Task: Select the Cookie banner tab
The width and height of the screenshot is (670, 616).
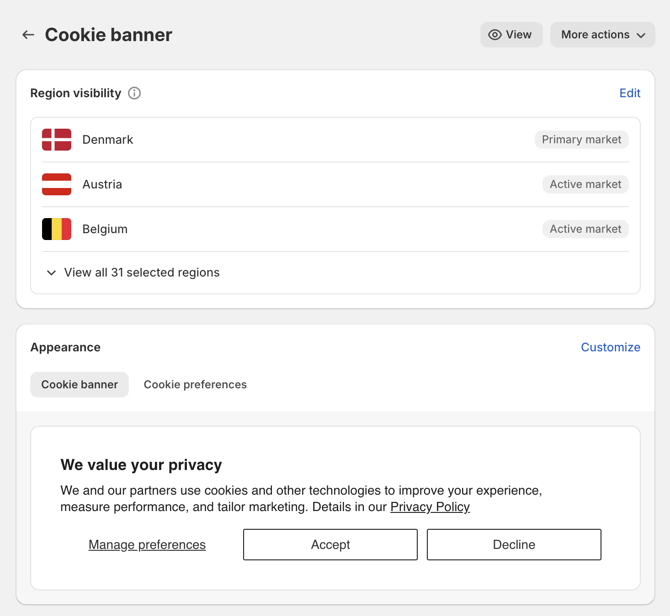Action: coord(79,384)
